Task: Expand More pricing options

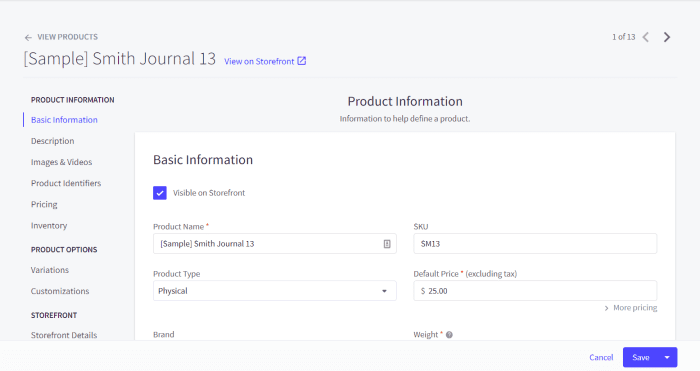Action: coord(631,308)
